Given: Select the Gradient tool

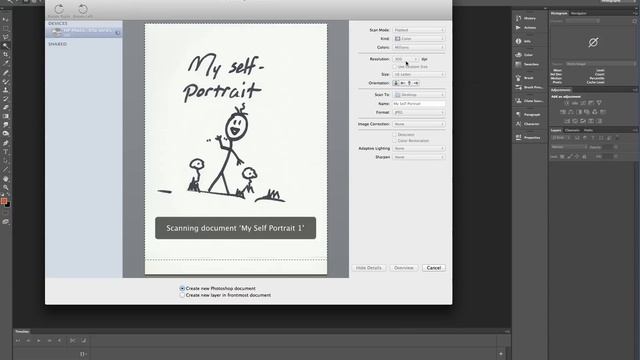Looking at the screenshot, I should [5, 116].
